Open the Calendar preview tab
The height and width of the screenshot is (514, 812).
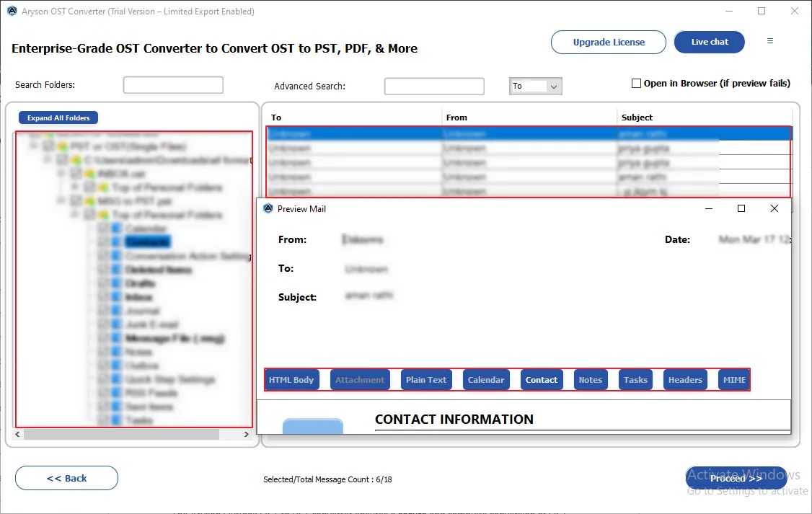pos(486,380)
